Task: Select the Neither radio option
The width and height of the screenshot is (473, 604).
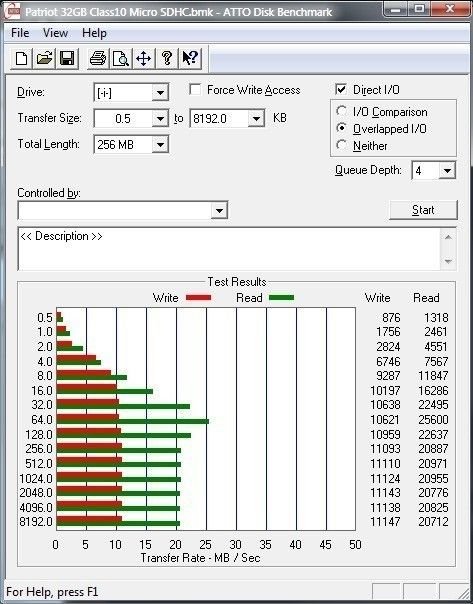Action: click(341, 145)
